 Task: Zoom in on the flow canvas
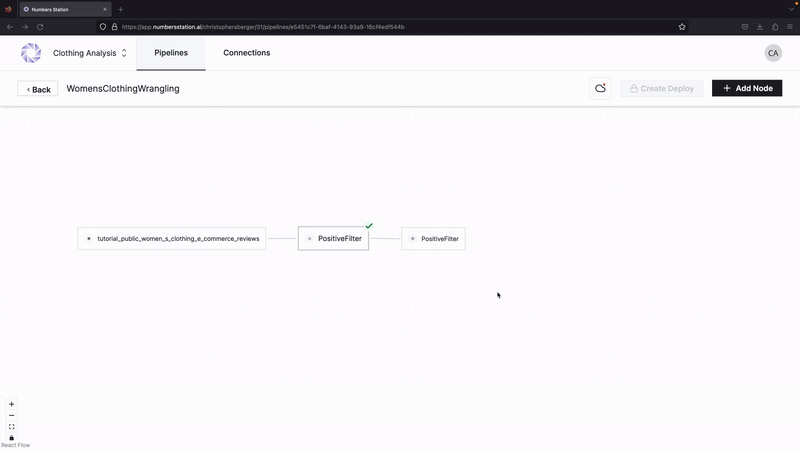click(11, 404)
